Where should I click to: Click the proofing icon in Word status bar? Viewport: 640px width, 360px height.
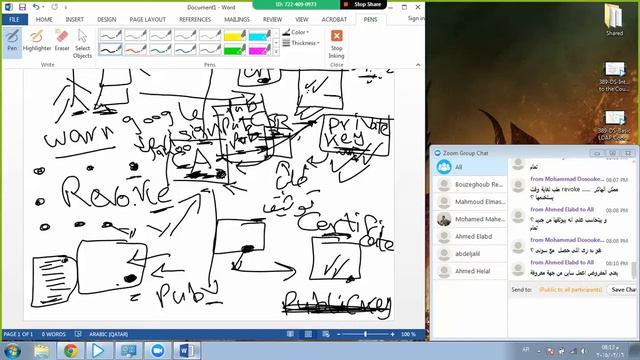click(78, 334)
